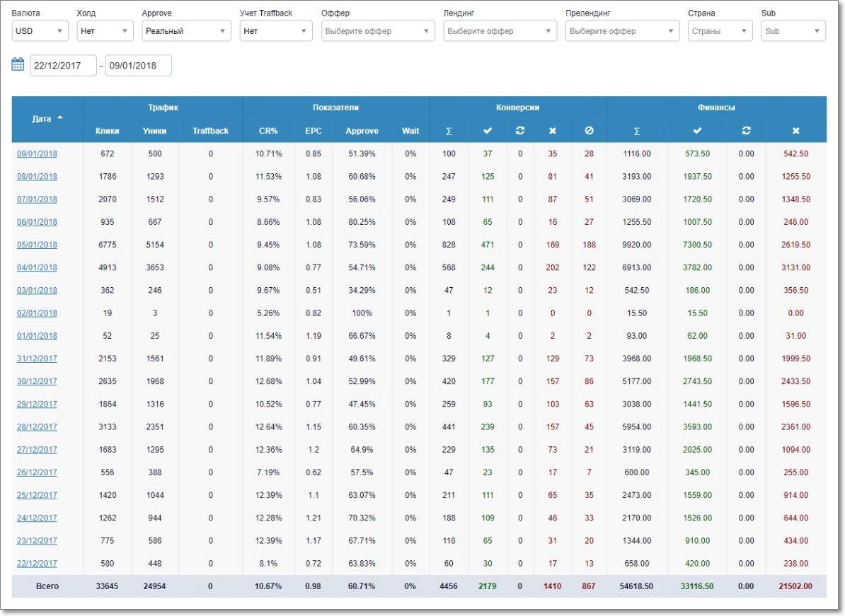Sort by Финансы rejected cross icon

796,131
